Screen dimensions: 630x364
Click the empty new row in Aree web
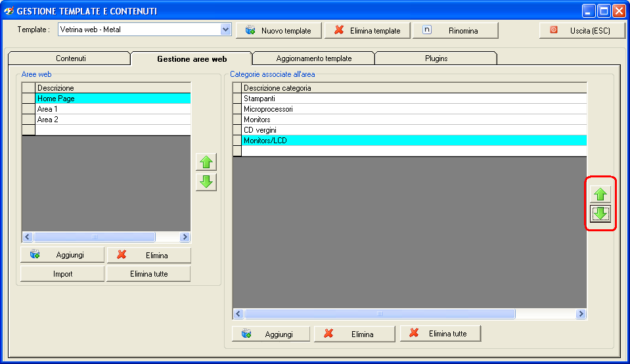pos(113,130)
